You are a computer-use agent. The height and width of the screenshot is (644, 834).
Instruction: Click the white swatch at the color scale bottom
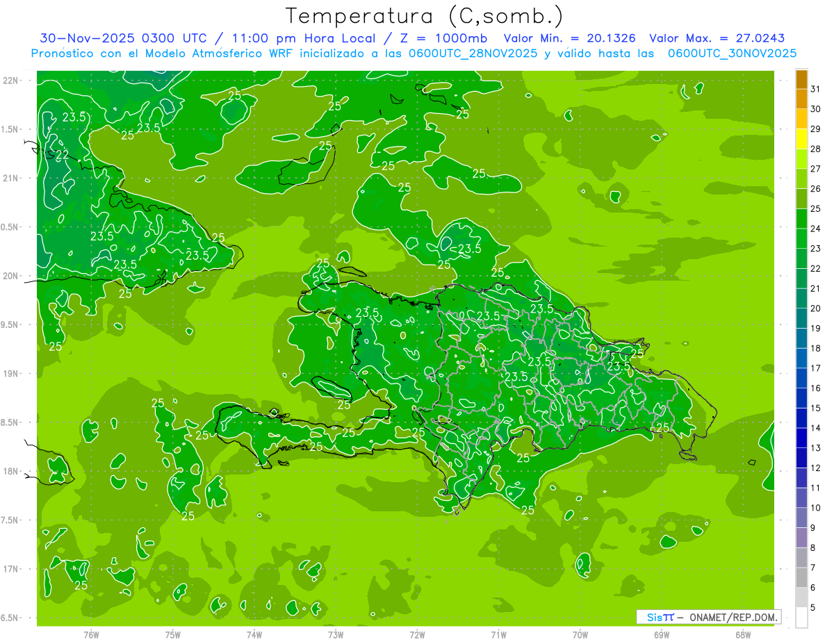[x=801, y=618]
